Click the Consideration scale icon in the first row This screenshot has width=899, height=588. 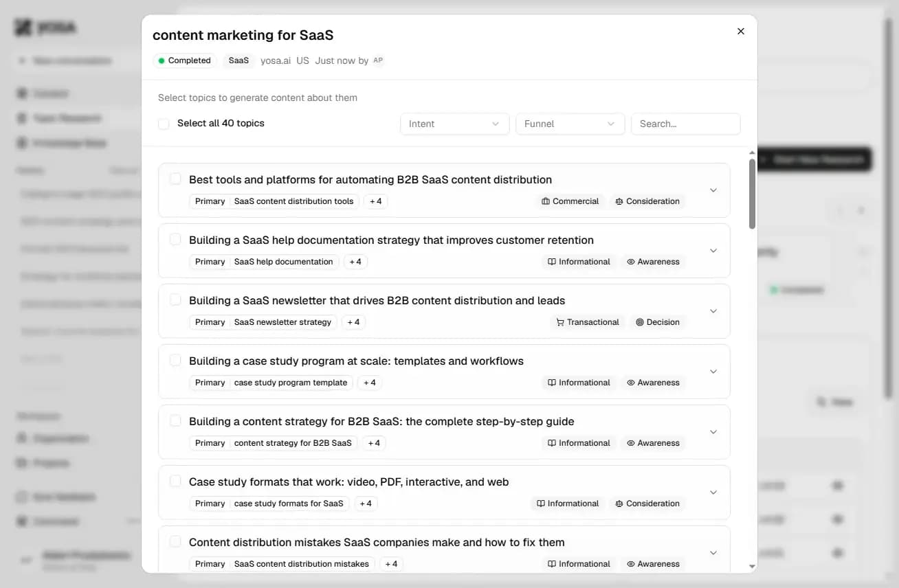619,201
